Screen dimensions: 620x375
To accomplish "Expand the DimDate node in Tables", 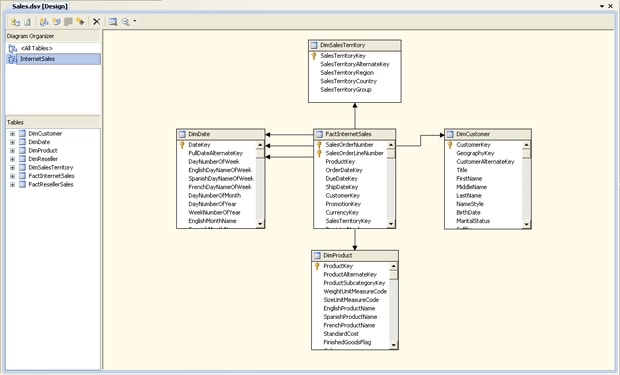I will (x=12, y=142).
